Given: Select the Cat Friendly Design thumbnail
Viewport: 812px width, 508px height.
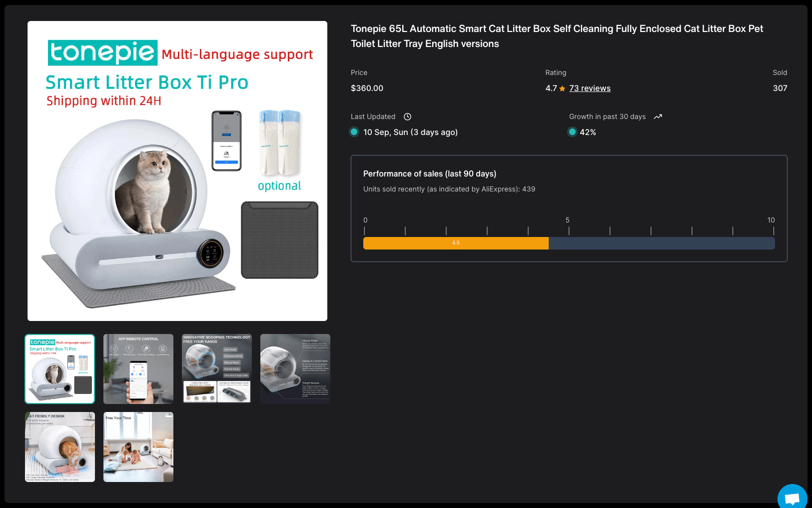Looking at the screenshot, I should pyautogui.click(x=60, y=447).
